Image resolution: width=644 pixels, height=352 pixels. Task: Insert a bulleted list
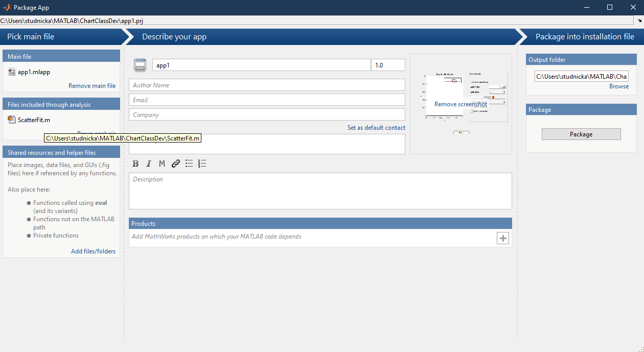tap(189, 163)
